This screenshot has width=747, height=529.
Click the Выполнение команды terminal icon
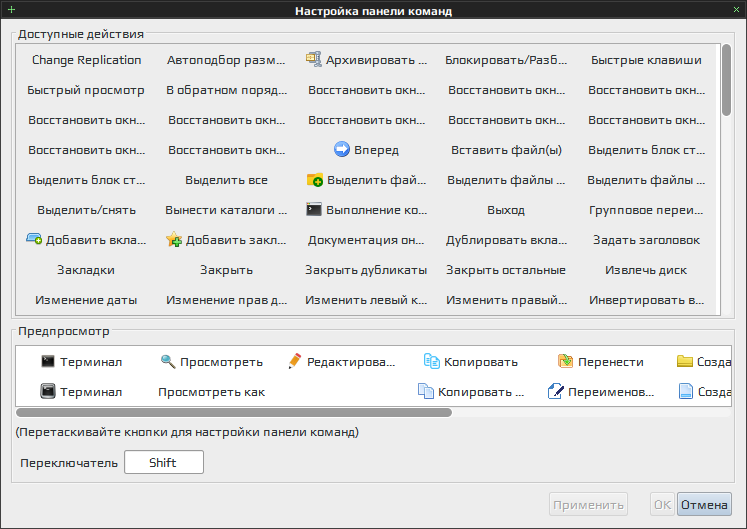314,210
